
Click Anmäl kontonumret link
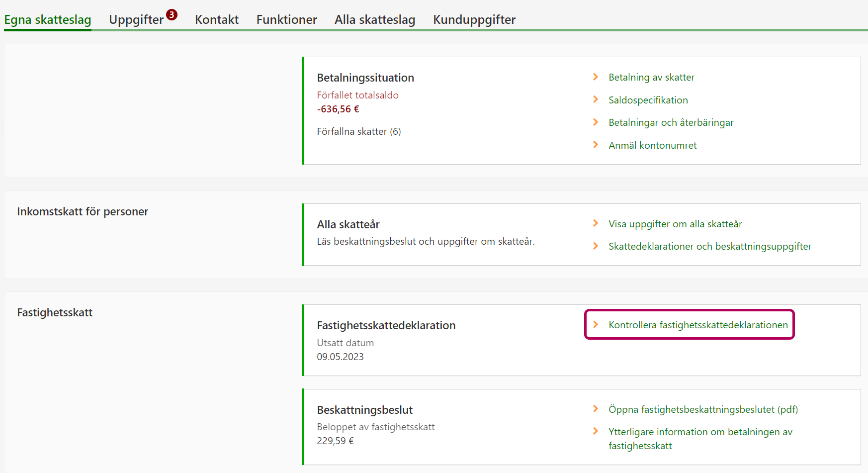tap(652, 145)
